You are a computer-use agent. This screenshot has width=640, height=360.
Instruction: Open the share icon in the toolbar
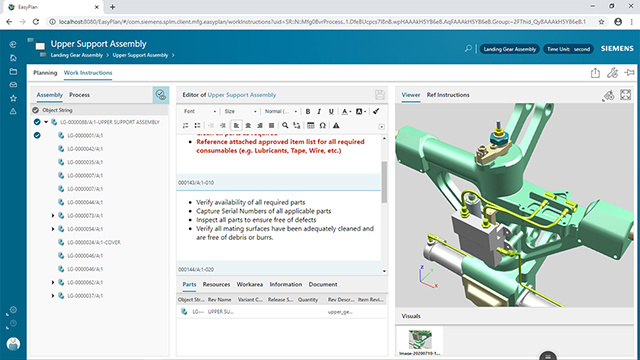[x=595, y=73]
